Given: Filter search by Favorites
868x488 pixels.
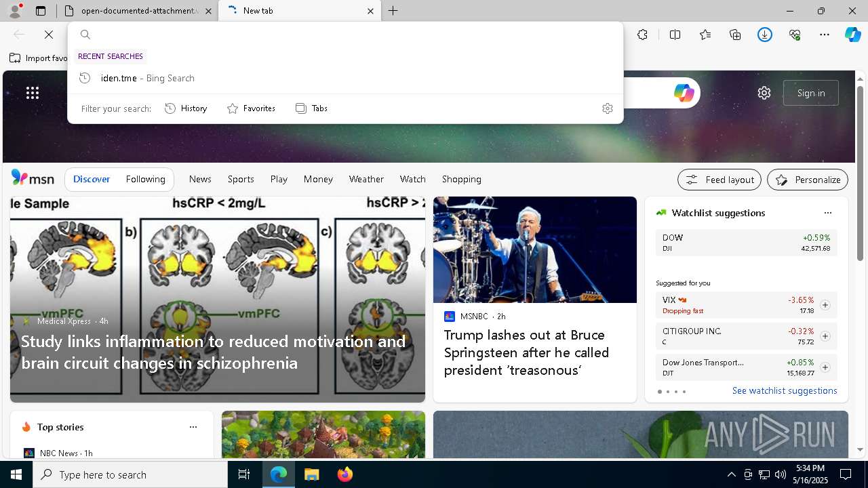Looking at the screenshot, I should (x=251, y=108).
